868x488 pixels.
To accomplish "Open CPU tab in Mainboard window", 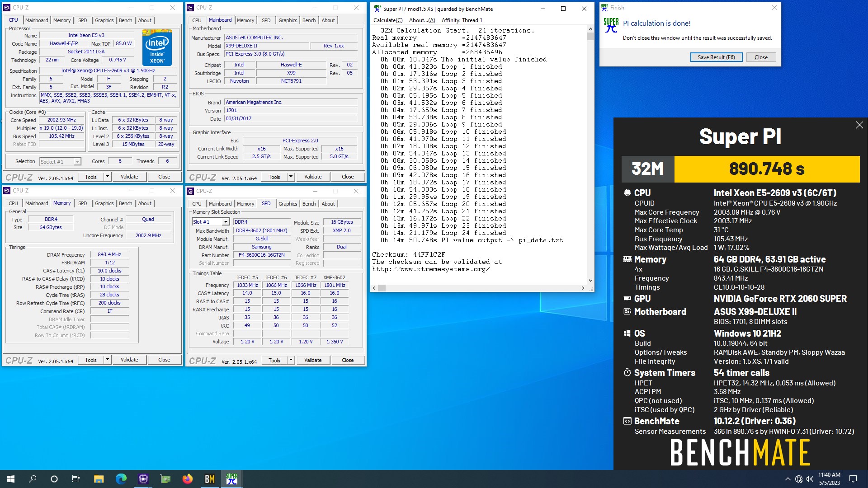I will 197,20.
